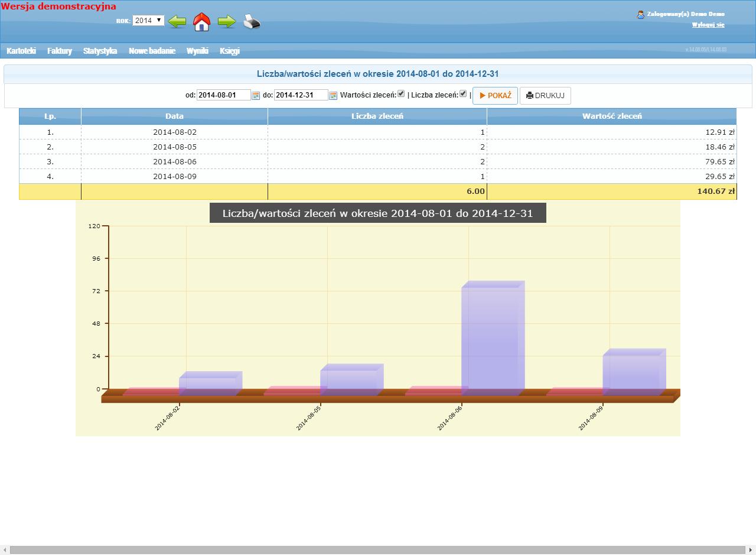Open the Księgi menu
Screen dimensions: 756x555
click(x=230, y=51)
